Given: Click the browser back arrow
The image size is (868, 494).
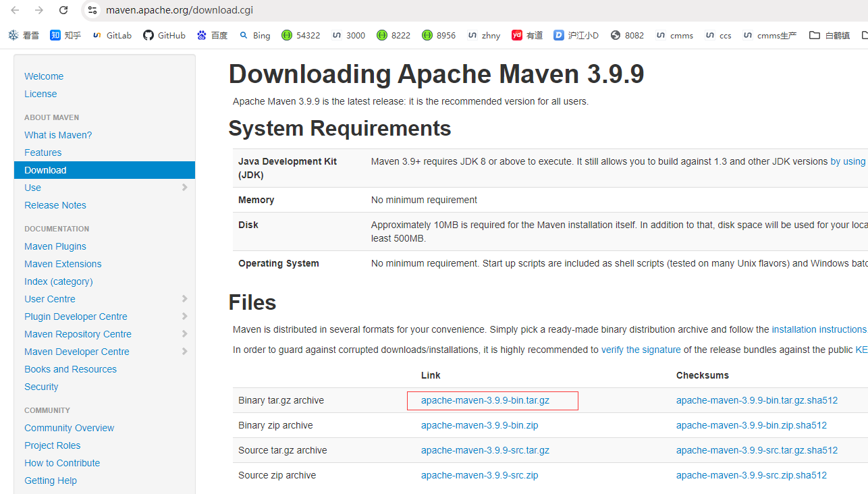Looking at the screenshot, I should coord(15,10).
